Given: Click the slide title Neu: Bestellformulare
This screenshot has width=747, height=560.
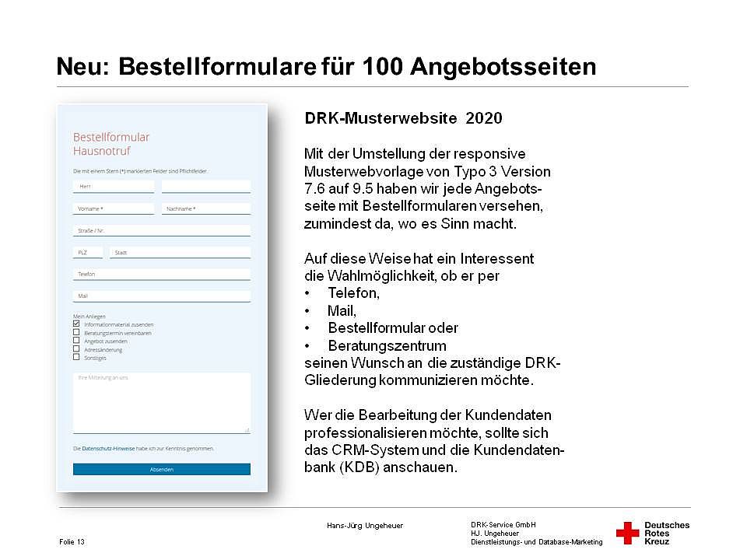Looking at the screenshot, I should 326,66.
